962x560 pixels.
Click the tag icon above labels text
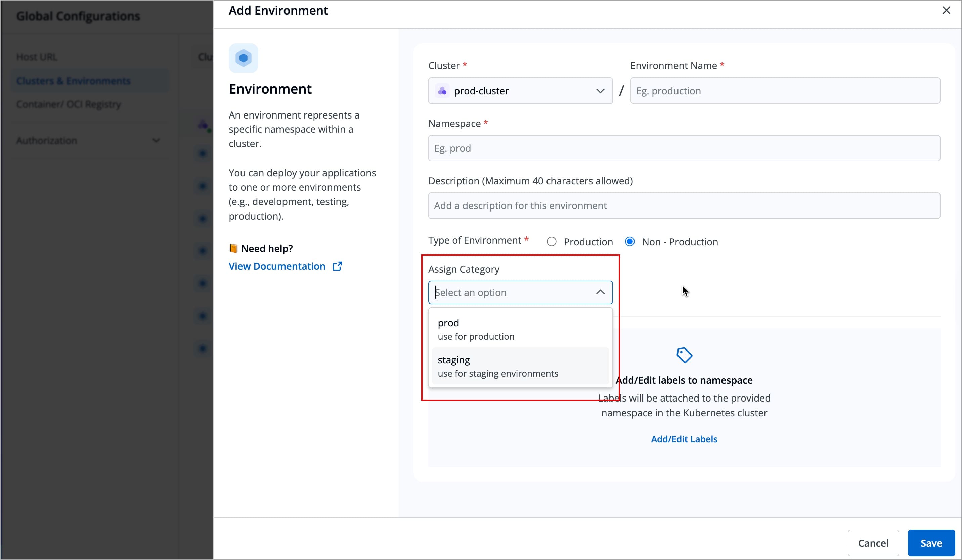click(684, 355)
